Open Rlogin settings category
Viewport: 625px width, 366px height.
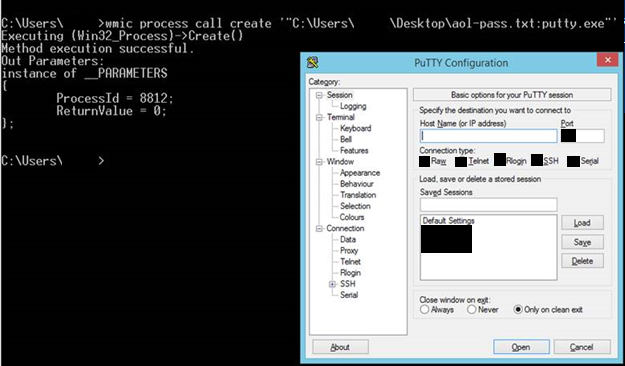point(350,273)
